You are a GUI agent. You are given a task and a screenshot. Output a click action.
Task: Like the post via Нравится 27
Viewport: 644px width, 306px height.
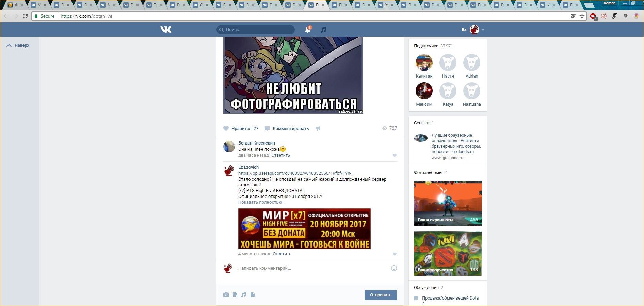pyautogui.click(x=241, y=129)
